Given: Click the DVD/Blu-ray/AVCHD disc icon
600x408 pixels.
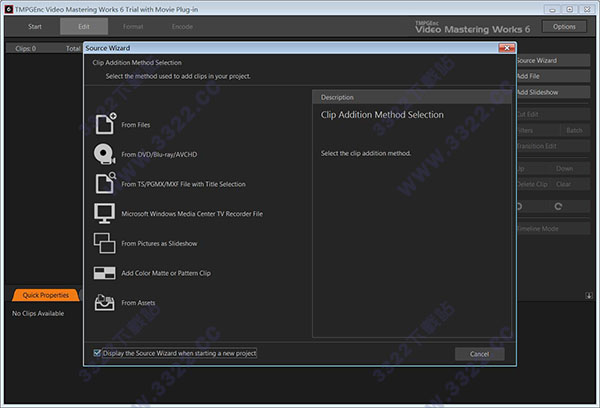Looking at the screenshot, I should tap(104, 154).
